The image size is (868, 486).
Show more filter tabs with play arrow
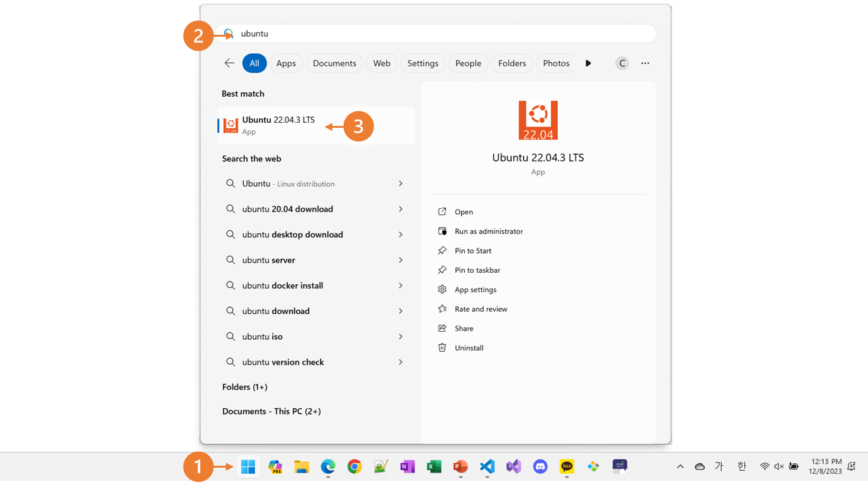tap(588, 63)
